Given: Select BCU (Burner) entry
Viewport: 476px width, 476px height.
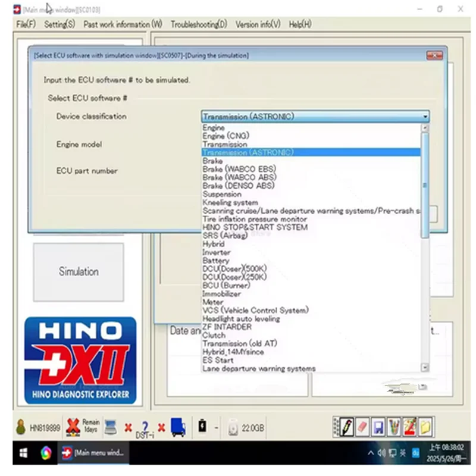Looking at the screenshot, I should pos(311,286).
